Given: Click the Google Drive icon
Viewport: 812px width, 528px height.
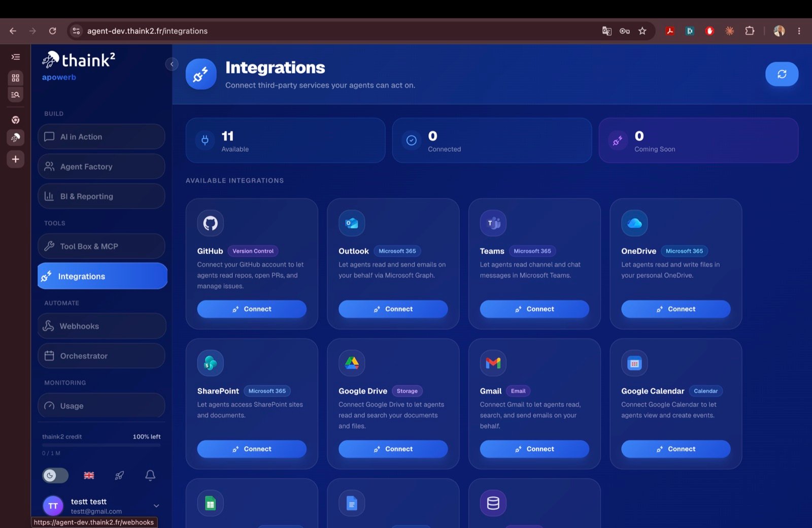Looking at the screenshot, I should pyautogui.click(x=352, y=363).
